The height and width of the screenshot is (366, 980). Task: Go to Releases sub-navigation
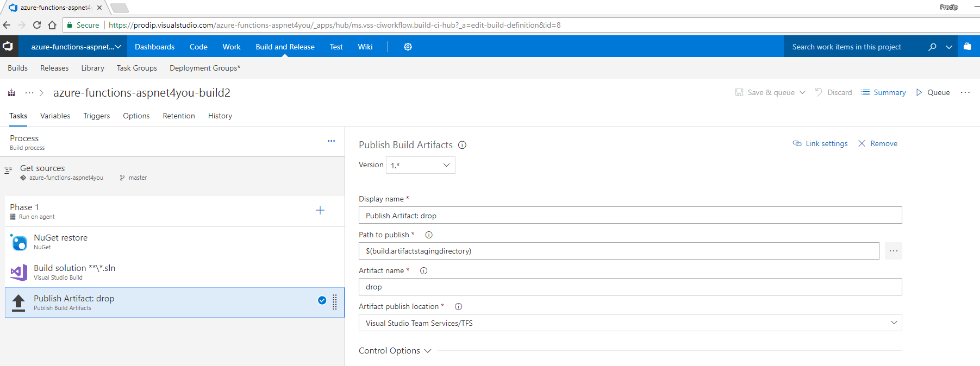click(x=54, y=68)
